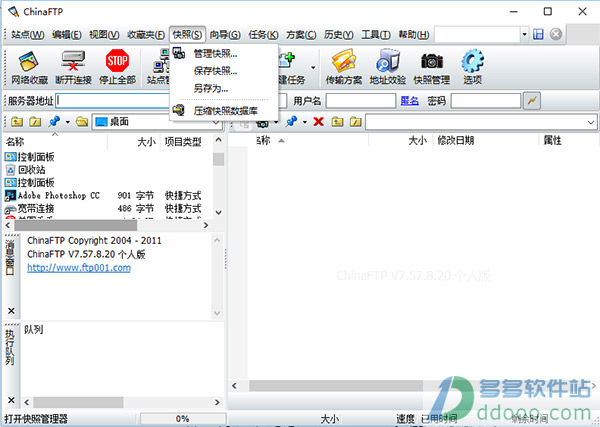Close the 消息窗口 panel with its X
This screenshot has height=427, width=600.
11,311
